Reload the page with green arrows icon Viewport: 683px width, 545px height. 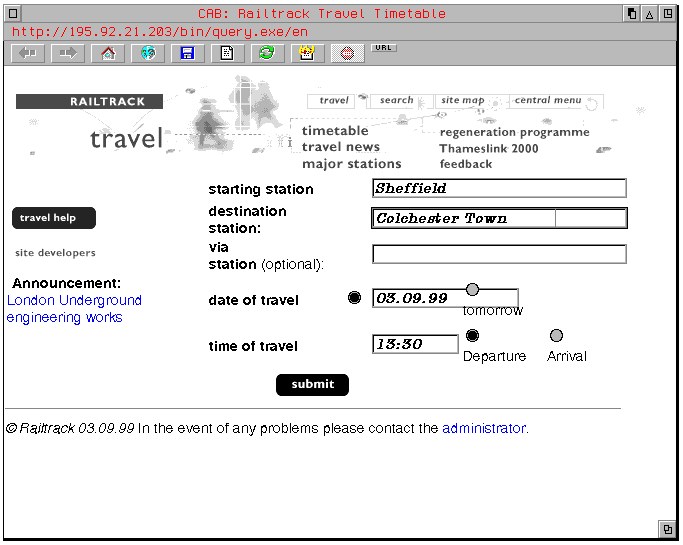(267, 54)
